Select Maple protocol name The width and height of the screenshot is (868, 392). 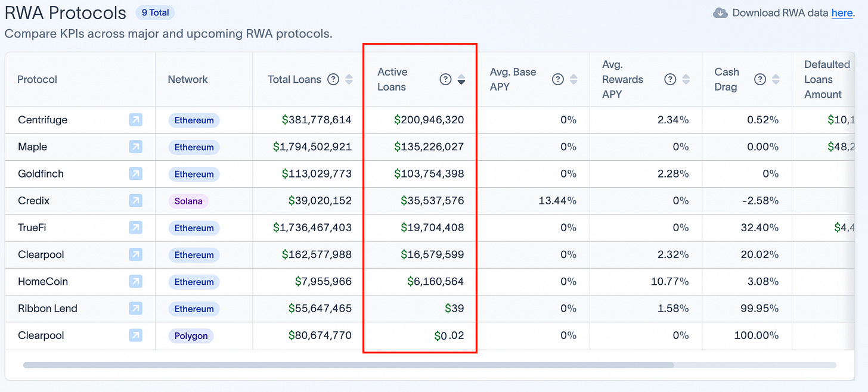click(33, 147)
